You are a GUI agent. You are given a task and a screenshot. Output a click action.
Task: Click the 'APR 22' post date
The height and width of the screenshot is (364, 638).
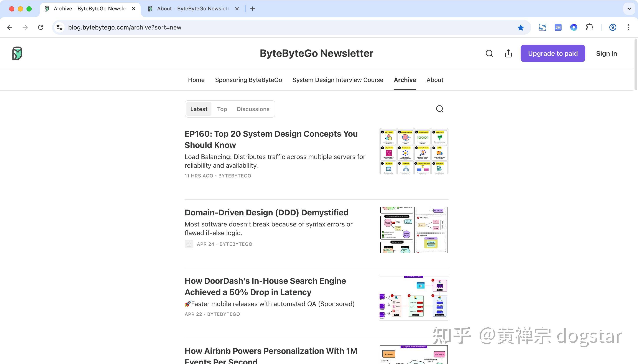(x=193, y=314)
